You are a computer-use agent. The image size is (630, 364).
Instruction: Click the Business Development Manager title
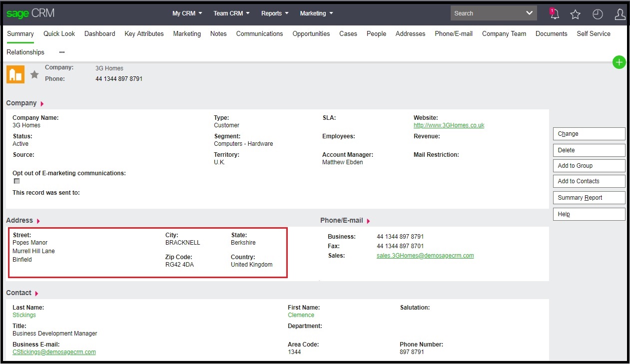55,334
